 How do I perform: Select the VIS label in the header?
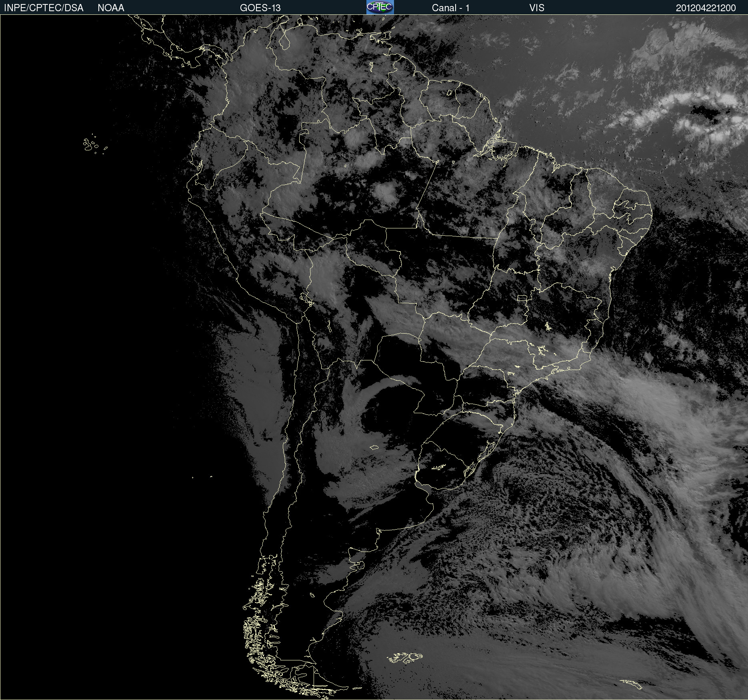(537, 8)
